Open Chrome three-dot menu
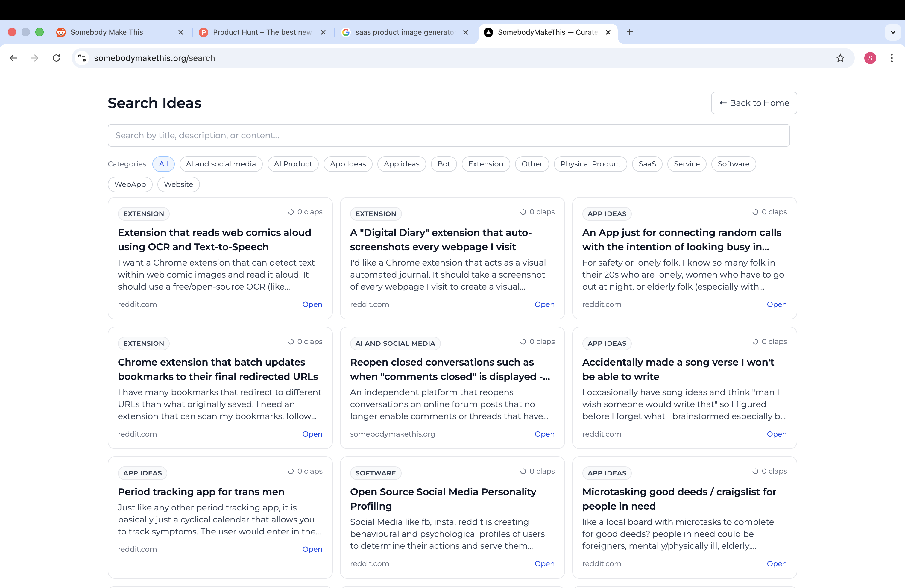The height and width of the screenshot is (588, 905). (891, 58)
